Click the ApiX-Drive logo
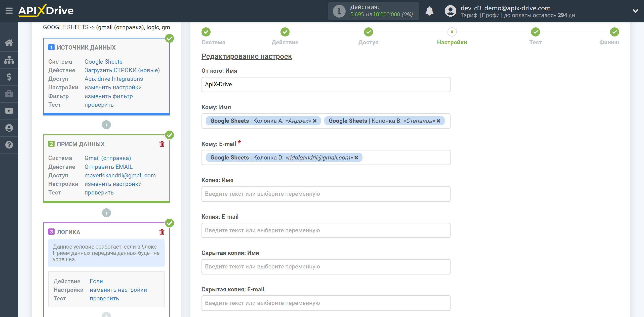The image size is (644, 317). click(x=46, y=11)
